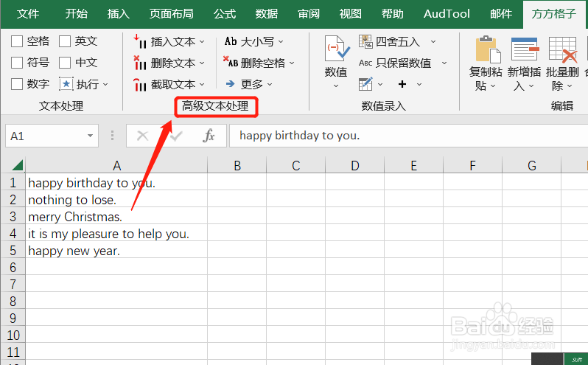Open the 大小写 dropdown arrow
The image size is (588, 365).
tap(281, 41)
